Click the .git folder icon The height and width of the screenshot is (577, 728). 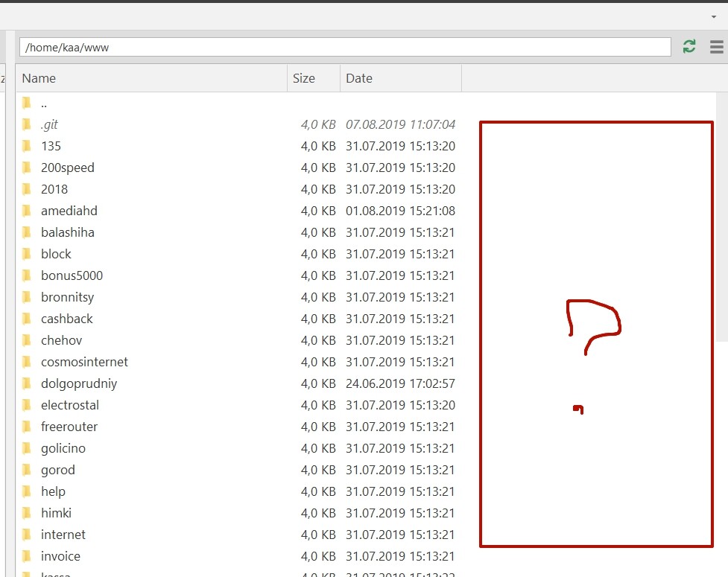(27, 124)
